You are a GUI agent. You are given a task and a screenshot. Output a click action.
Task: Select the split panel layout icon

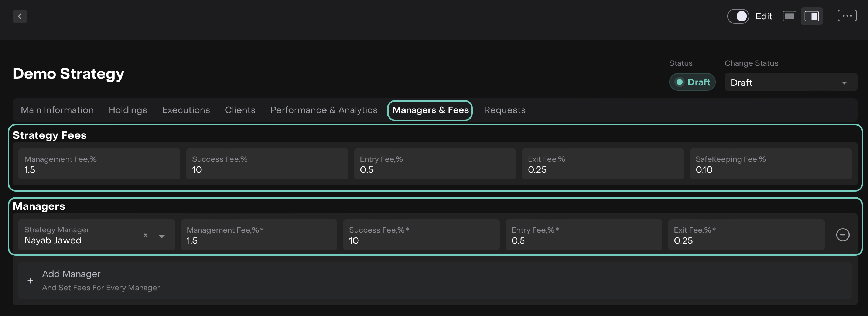click(x=811, y=16)
